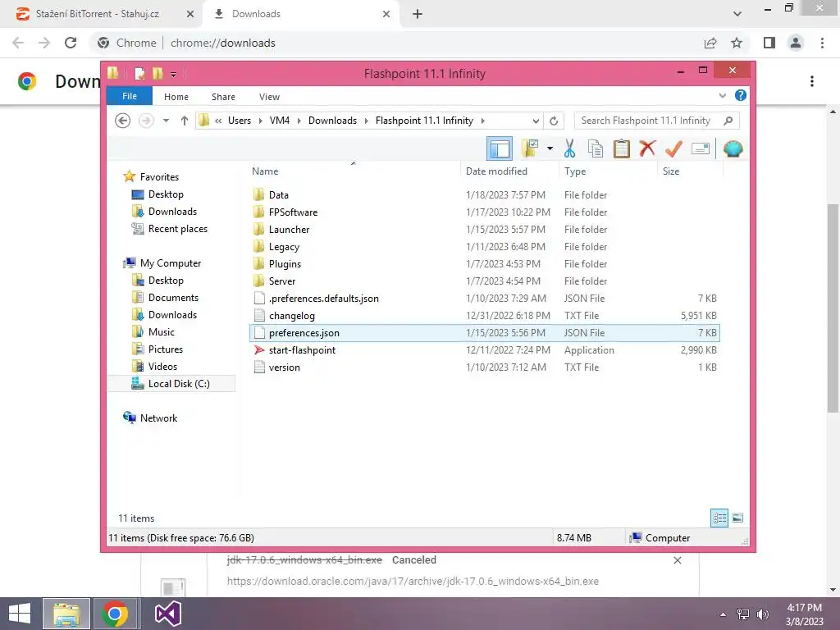The width and height of the screenshot is (840, 630).
Task: Open the Windows Start button
Action: (20, 614)
